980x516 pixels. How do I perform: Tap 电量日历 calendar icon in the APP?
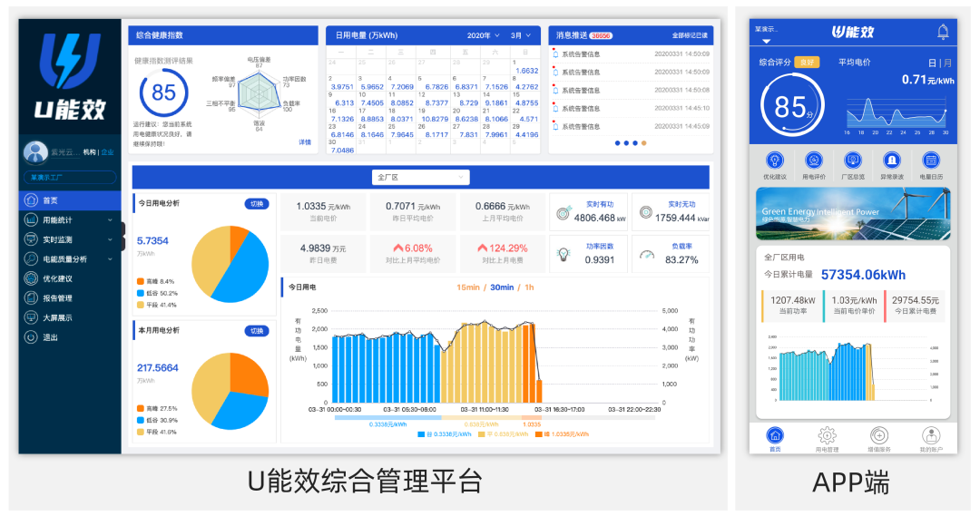[x=931, y=160]
